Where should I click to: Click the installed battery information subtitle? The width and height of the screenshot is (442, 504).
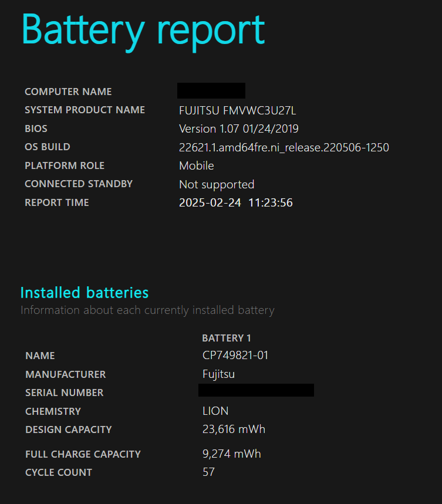[147, 310]
